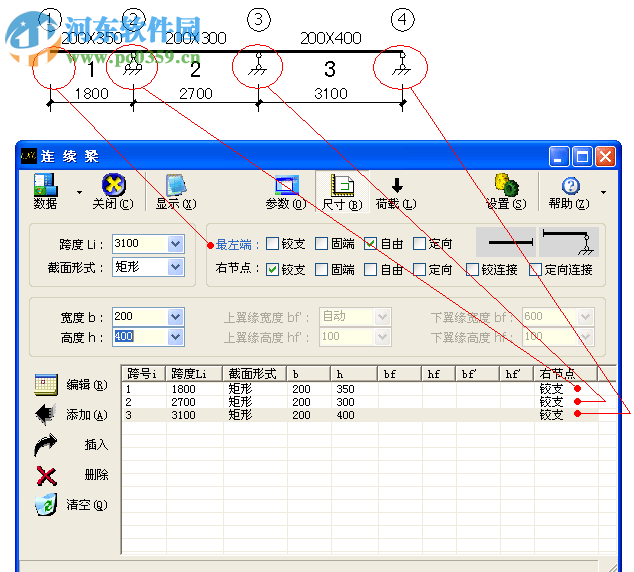Open the 高度 h dropdown
Viewport: 634px width, 572px height.
point(176,337)
